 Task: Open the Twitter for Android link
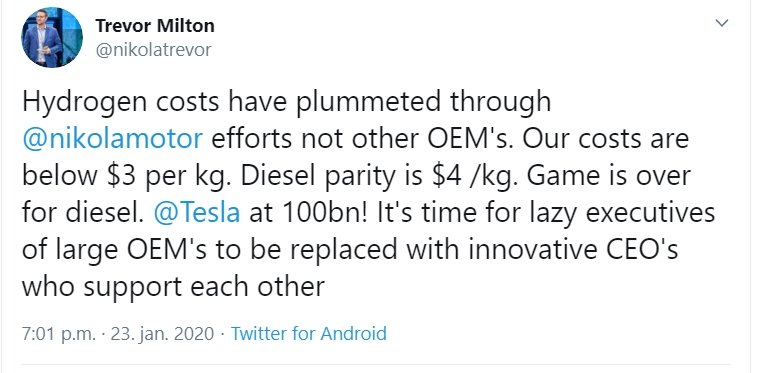[308, 333]
